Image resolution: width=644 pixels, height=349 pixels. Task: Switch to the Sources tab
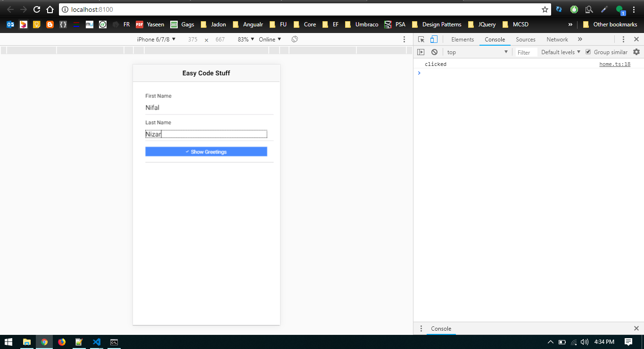click(x=525, y=40)
